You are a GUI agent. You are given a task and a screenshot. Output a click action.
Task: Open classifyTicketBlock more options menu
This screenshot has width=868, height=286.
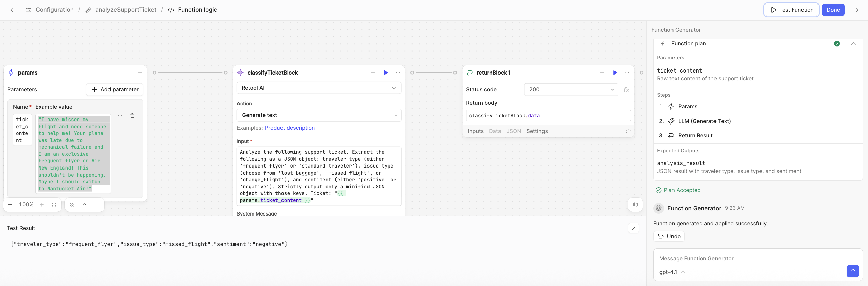coord(398,73)
